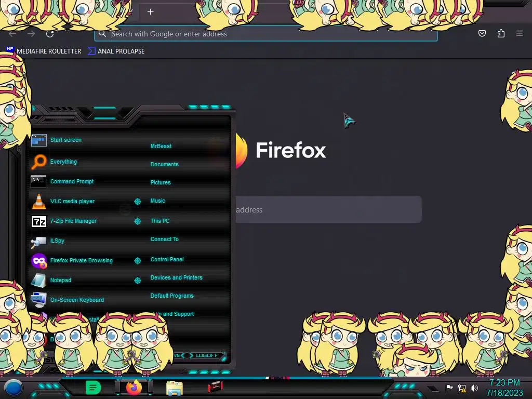Open Start screen from start menu
Viewport: 532px width, 399px height.
click(65, 140)
